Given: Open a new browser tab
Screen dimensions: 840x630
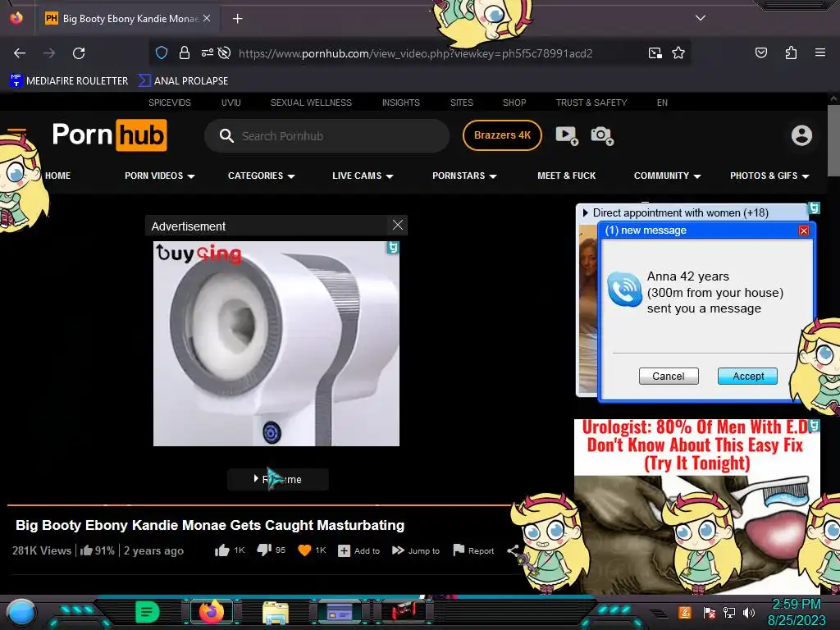Looking at the screenshot, I should [x=238, y=19].
